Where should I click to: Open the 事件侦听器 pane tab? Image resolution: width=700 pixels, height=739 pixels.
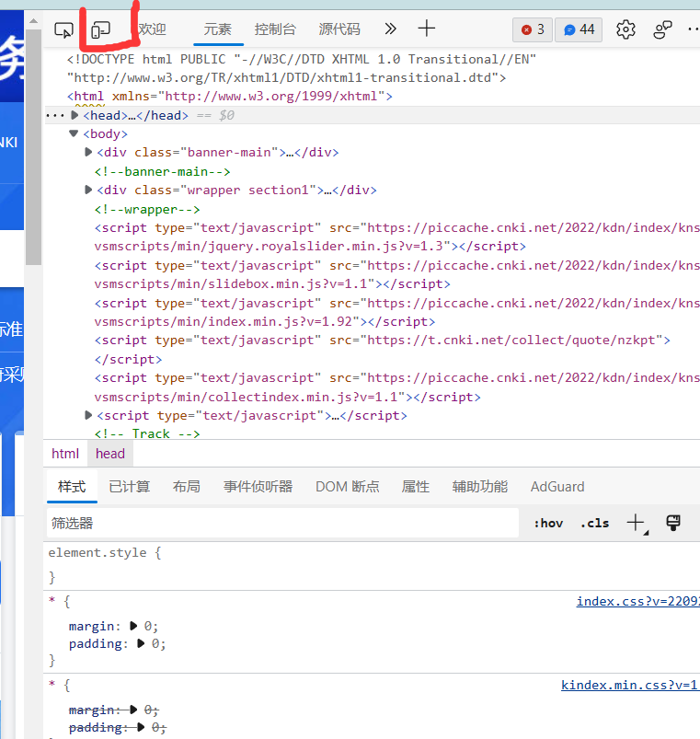tap(258, 487)
